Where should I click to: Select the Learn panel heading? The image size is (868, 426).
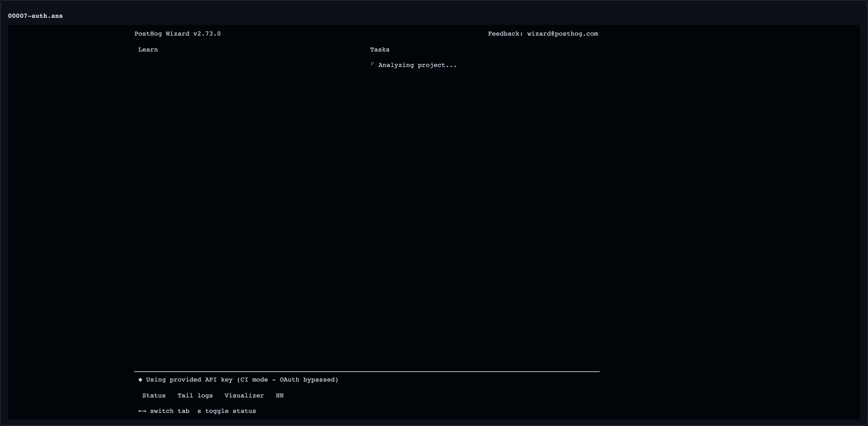(x=148, y=50)
